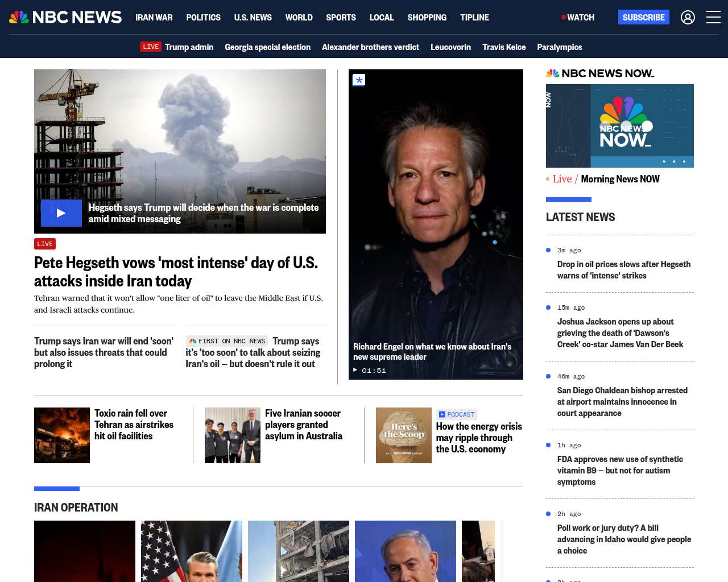Open Here's the Scoop podcast thumbnail
Screen dimensions: 728x582
pyautogui.click(x=403, y=435)
